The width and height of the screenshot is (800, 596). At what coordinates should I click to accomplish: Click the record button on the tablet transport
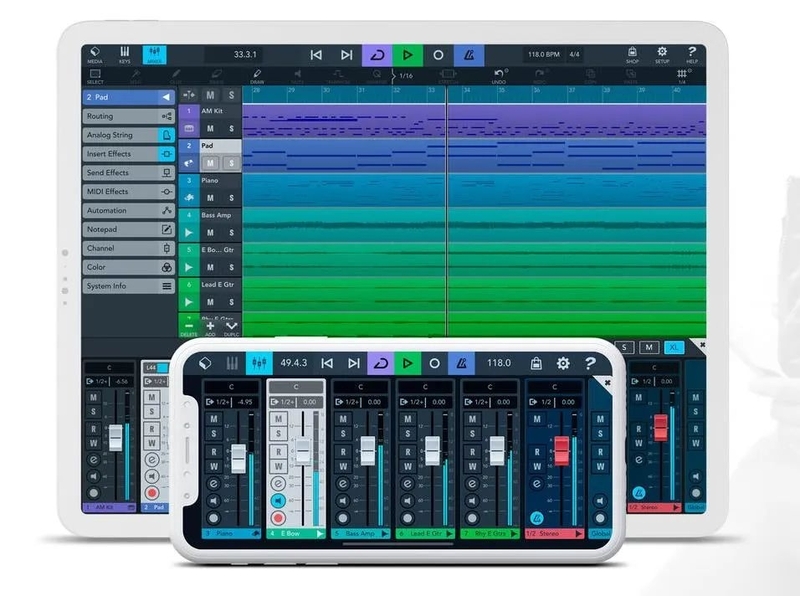438,55
